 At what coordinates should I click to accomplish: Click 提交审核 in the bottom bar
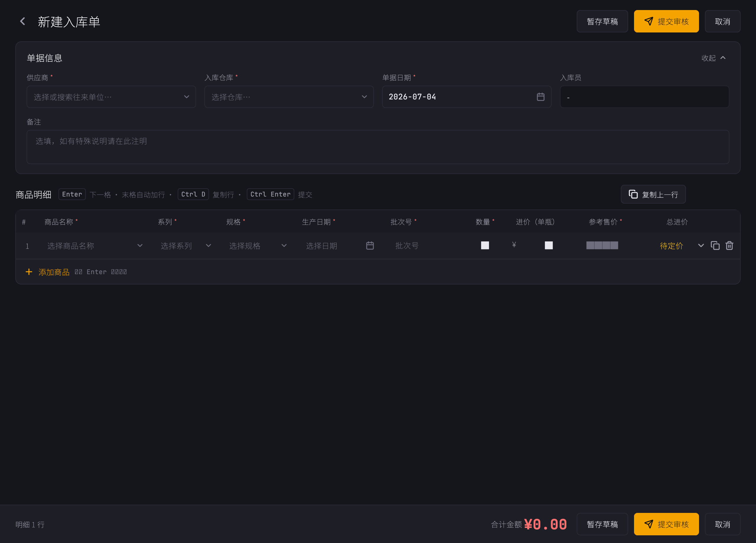[666, 524]
